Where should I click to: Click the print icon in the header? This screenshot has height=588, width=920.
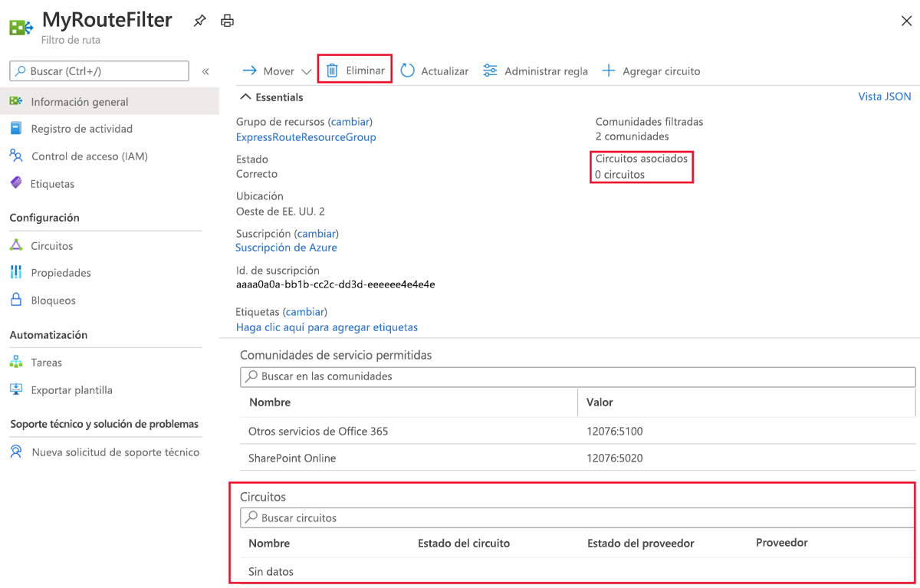point(227,21)
